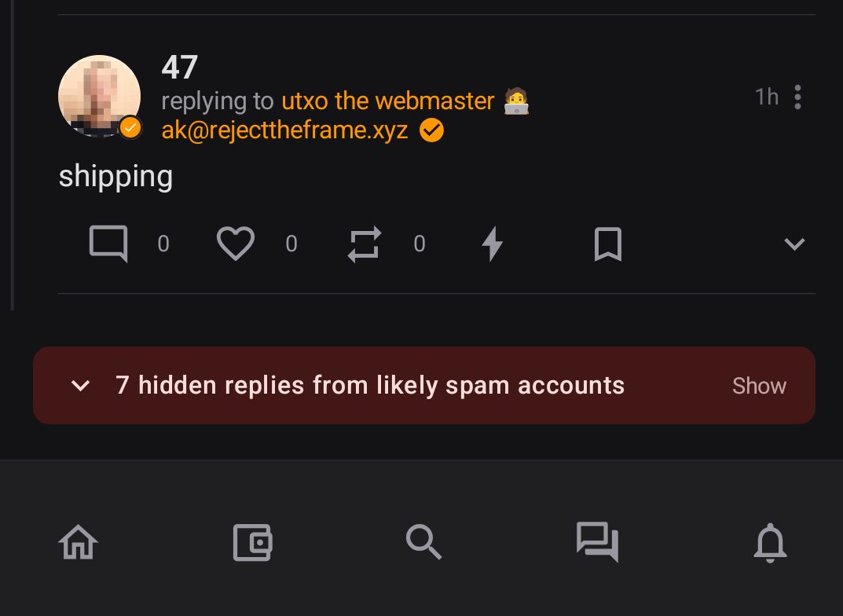Open the Wallet tab
Screen dimensions: 843x616
(252, 542)
